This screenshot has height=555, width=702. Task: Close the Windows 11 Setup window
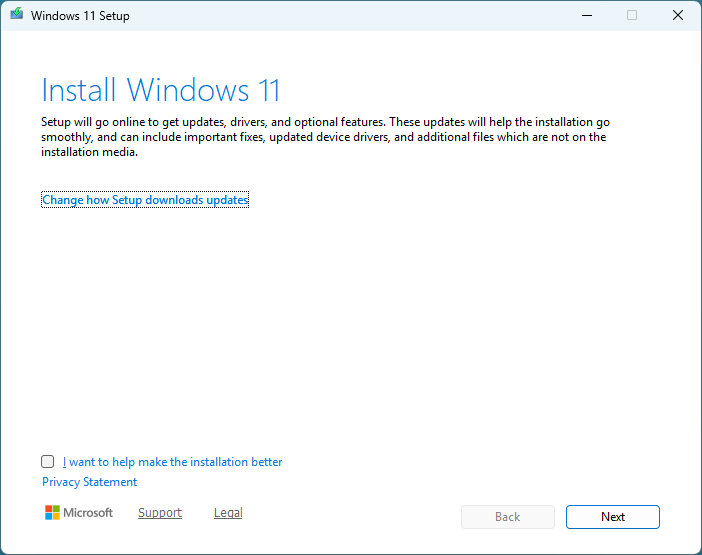click(678, 15)
